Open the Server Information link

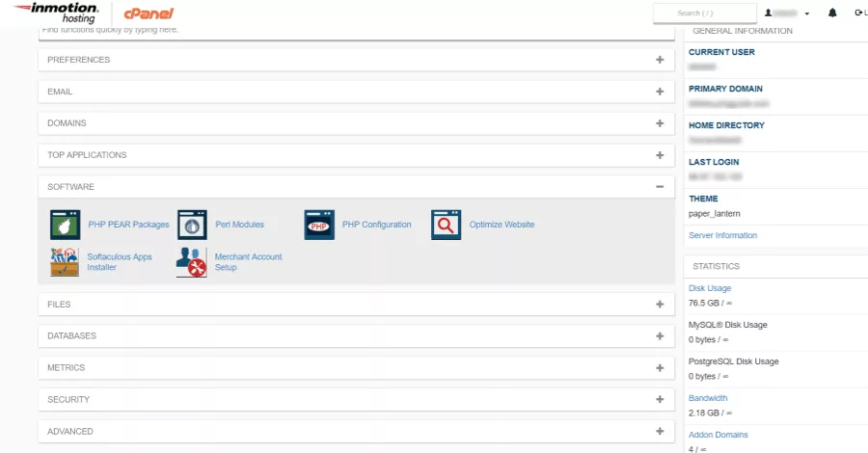(722, 235)
